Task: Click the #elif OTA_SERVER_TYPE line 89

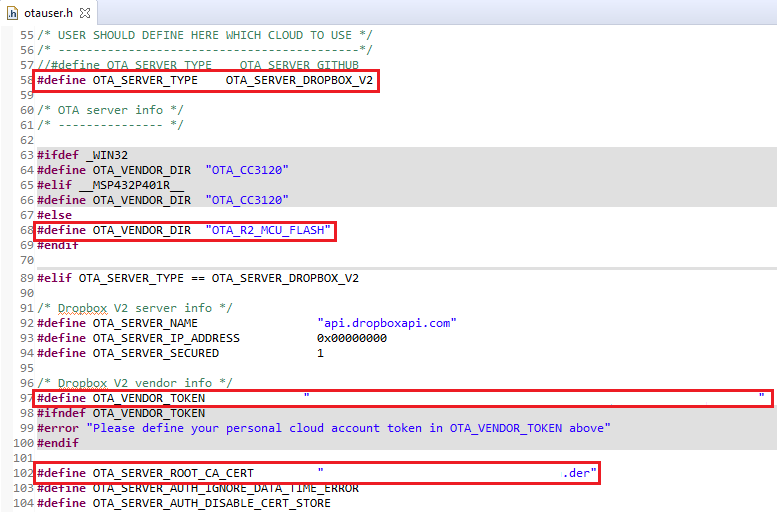Action: coord(198,278)
